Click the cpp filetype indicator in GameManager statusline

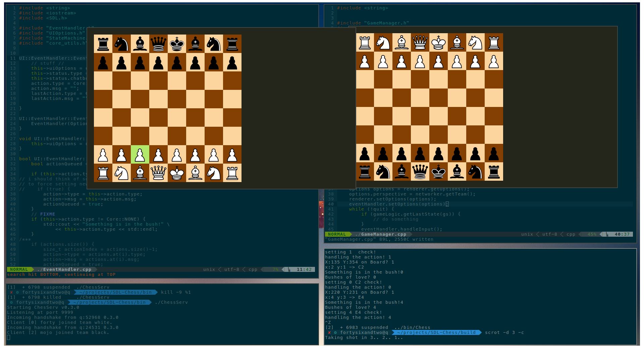[x=570, y=234]
